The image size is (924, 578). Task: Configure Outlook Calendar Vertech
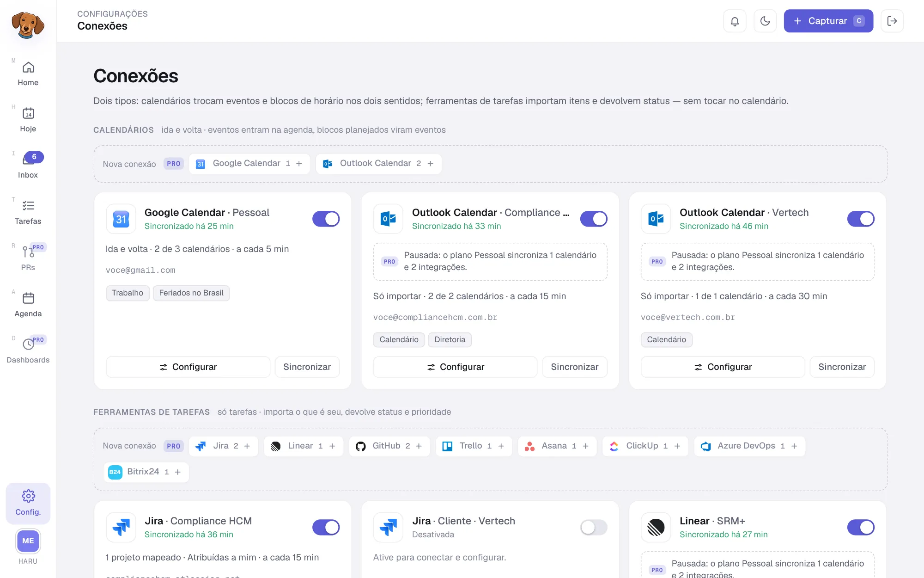(723, 367)
